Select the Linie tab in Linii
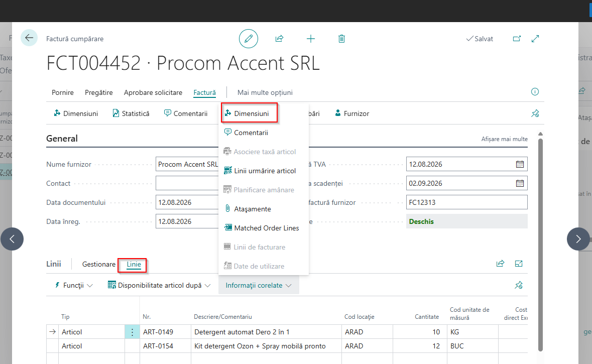The image size is (592, 364). tap(134, 264)
